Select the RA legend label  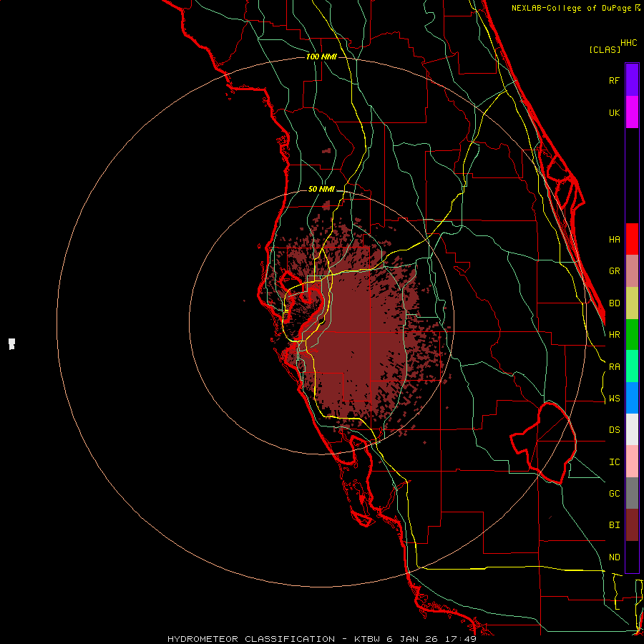click(614, 367)
